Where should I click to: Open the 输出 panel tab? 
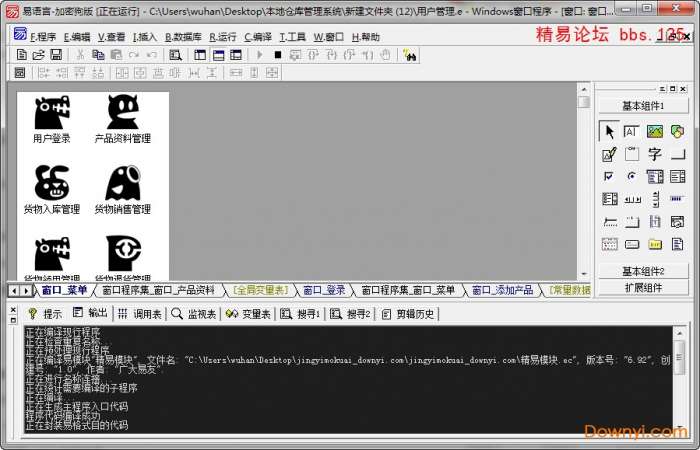tap(90, 313)
